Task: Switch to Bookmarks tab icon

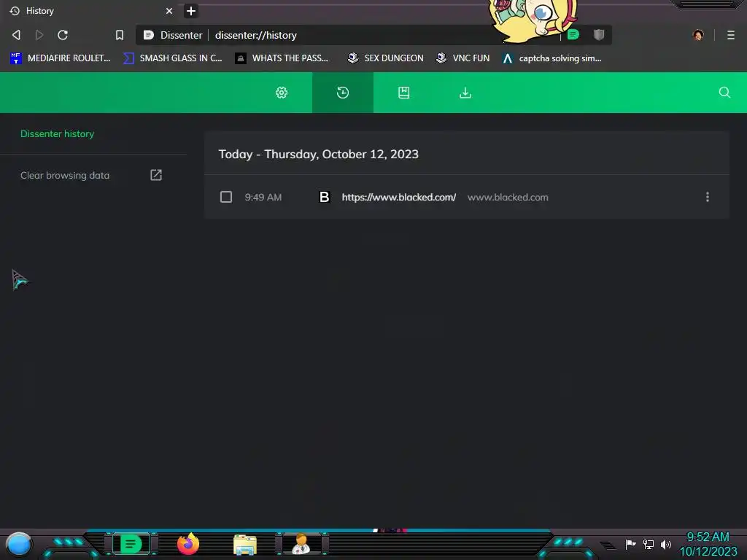Action: 404,93
